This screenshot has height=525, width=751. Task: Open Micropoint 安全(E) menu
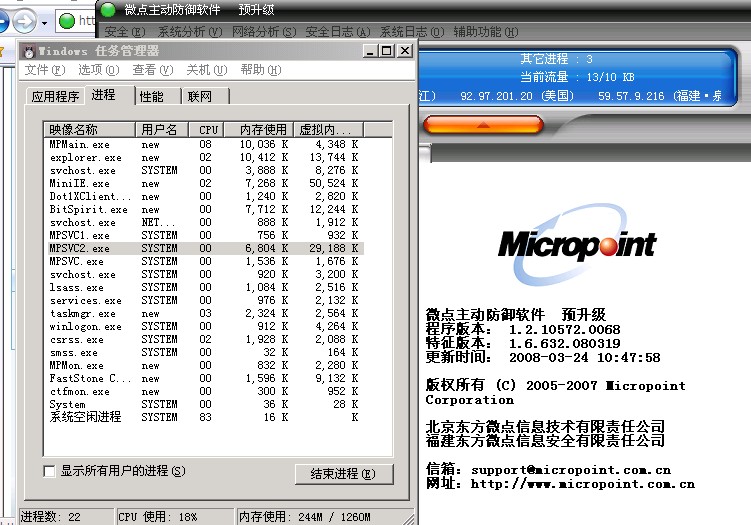click(x=125, y=32)
